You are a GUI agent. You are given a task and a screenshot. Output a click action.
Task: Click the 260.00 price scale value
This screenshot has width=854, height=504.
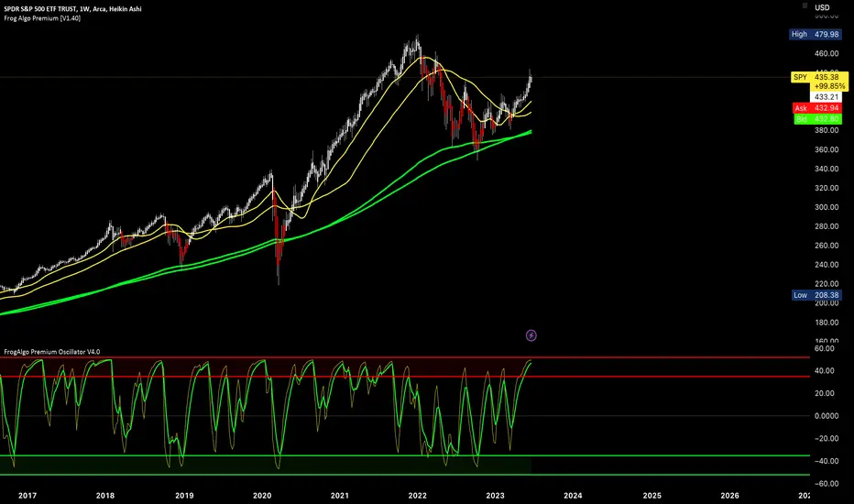pos(827,246)
